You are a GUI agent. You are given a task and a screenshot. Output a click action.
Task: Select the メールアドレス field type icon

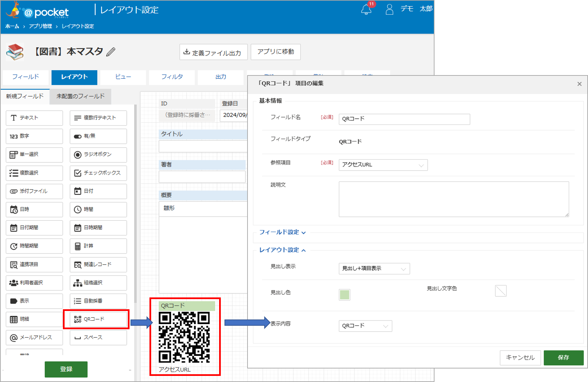click(x=34, y=337)
